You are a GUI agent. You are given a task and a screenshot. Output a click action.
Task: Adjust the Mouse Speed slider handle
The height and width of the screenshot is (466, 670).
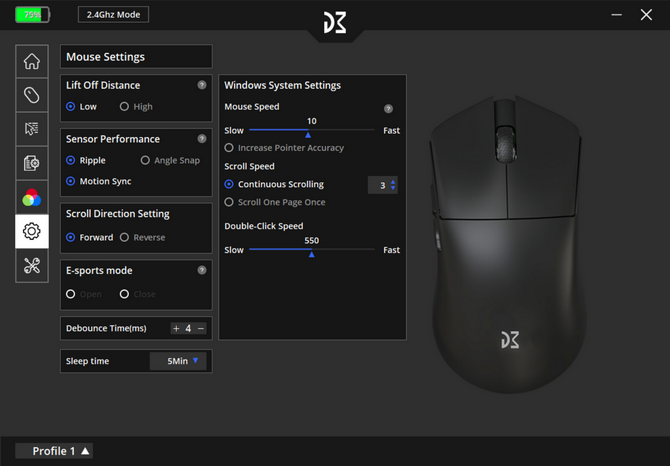(308, 135)
